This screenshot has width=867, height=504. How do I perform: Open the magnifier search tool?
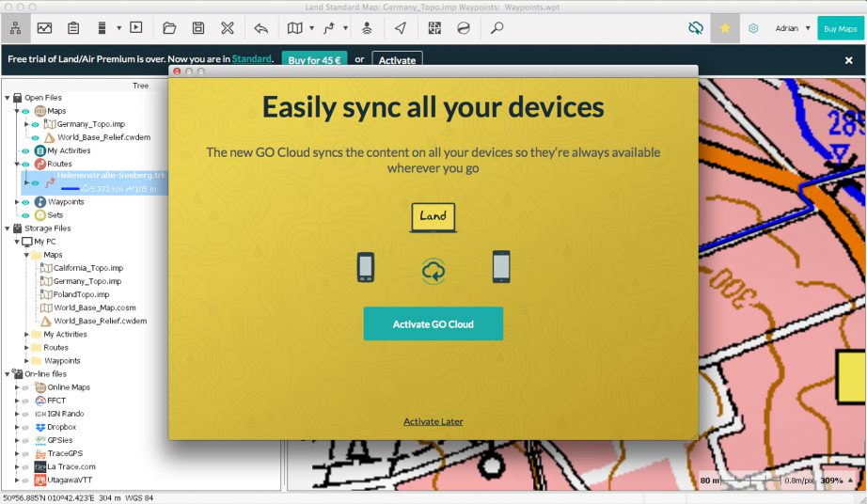(497, 28)
